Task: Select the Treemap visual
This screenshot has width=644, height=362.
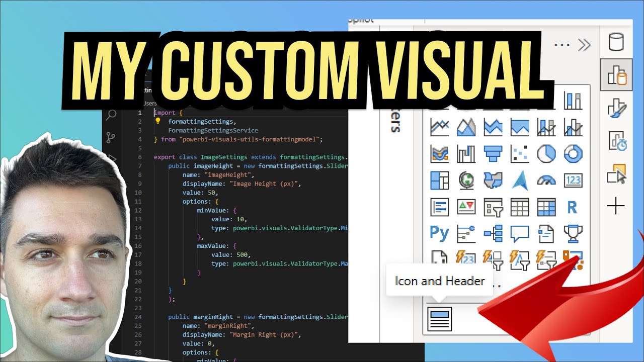Action: click(440, 180)
